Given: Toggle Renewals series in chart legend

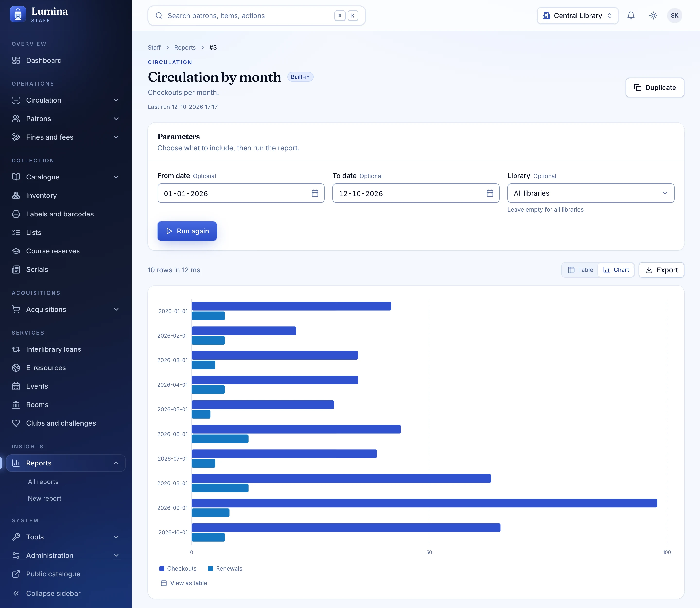Looking at the screenshot, I should [x=225, y=568].
